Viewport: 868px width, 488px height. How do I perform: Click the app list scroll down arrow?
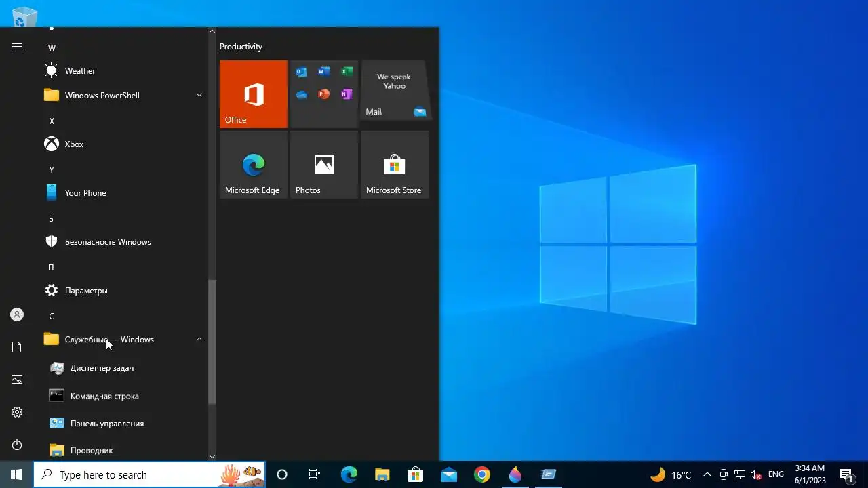[212, 457]
